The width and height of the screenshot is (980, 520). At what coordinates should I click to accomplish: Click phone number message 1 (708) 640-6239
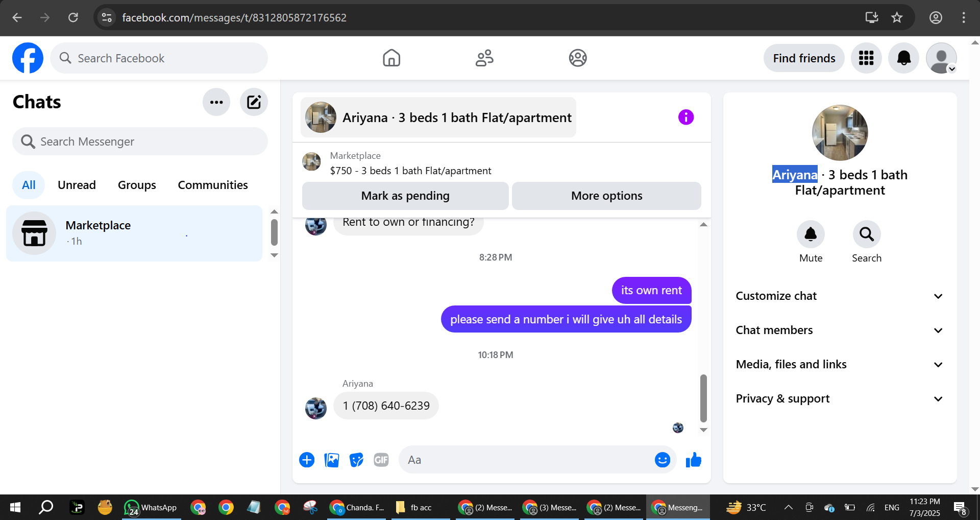(x=386, y=406)
